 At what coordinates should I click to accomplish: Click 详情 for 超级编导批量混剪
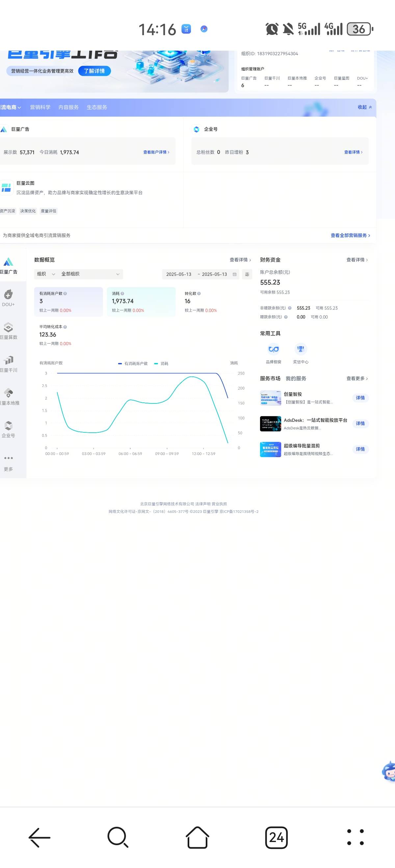360,449
